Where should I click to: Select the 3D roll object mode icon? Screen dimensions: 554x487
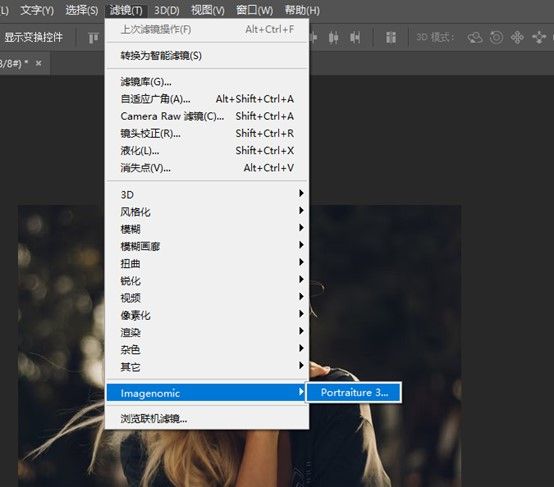click(496, 37)
